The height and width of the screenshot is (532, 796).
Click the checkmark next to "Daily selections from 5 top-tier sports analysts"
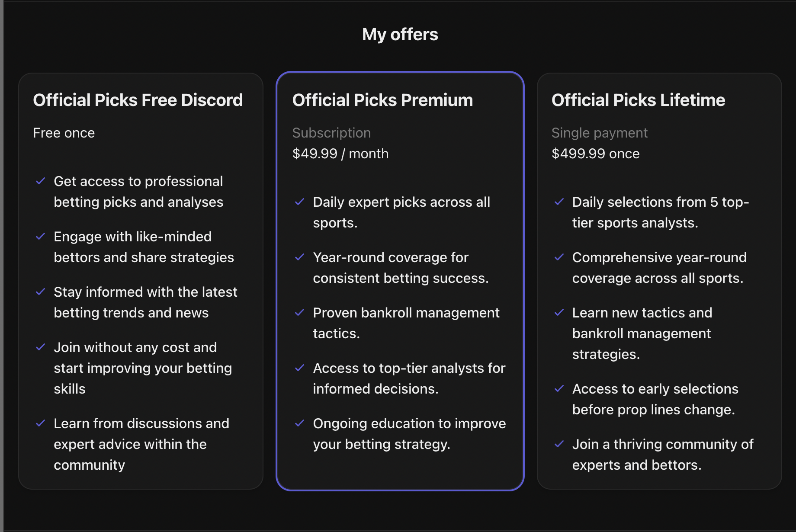point(560,202)
